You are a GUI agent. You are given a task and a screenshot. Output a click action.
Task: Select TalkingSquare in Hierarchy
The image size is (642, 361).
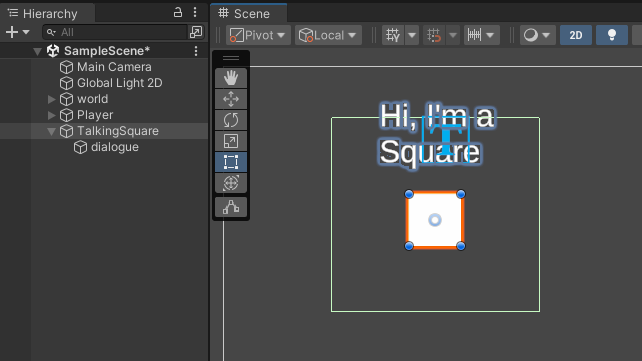104,131
